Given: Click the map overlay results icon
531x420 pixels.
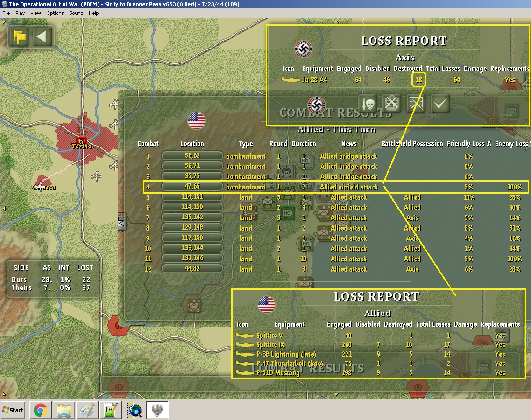Looking at the screenshot, I should click(416, 104).
